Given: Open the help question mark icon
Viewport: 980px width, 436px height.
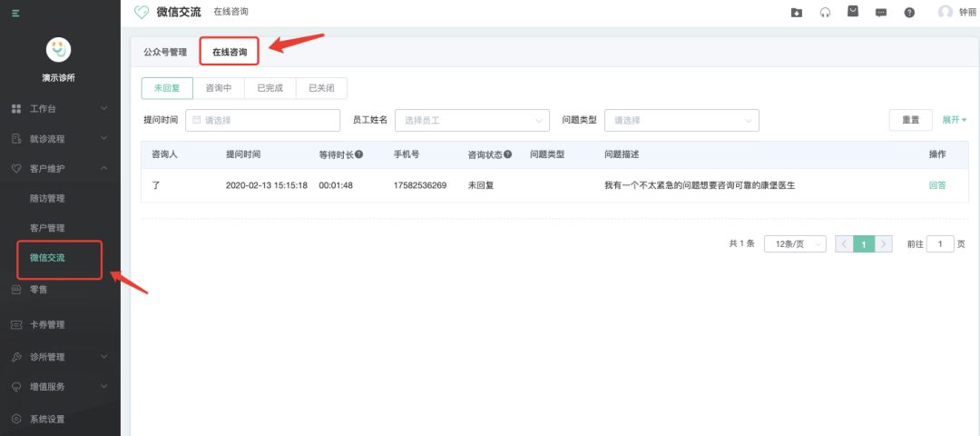Looking at the screenshot, I should [910, 13].
